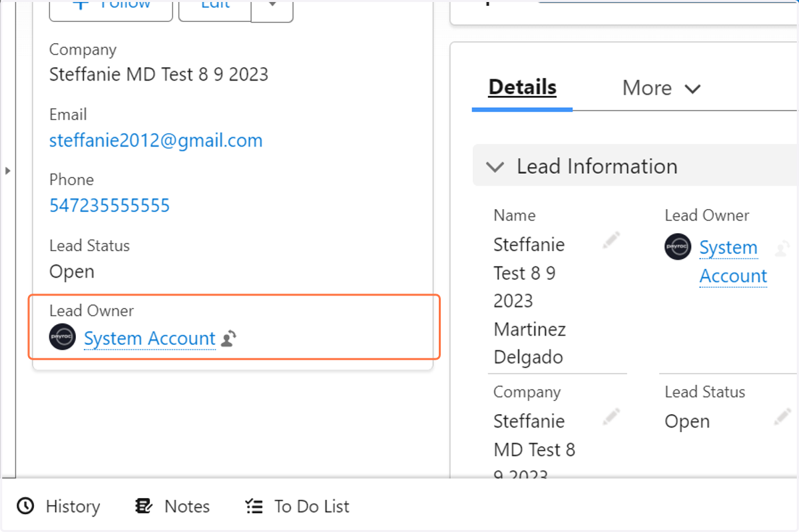Open the steffanie2012@gmail.com email link
The width and height of the screenshot is (799, 532).
(156, 140)
